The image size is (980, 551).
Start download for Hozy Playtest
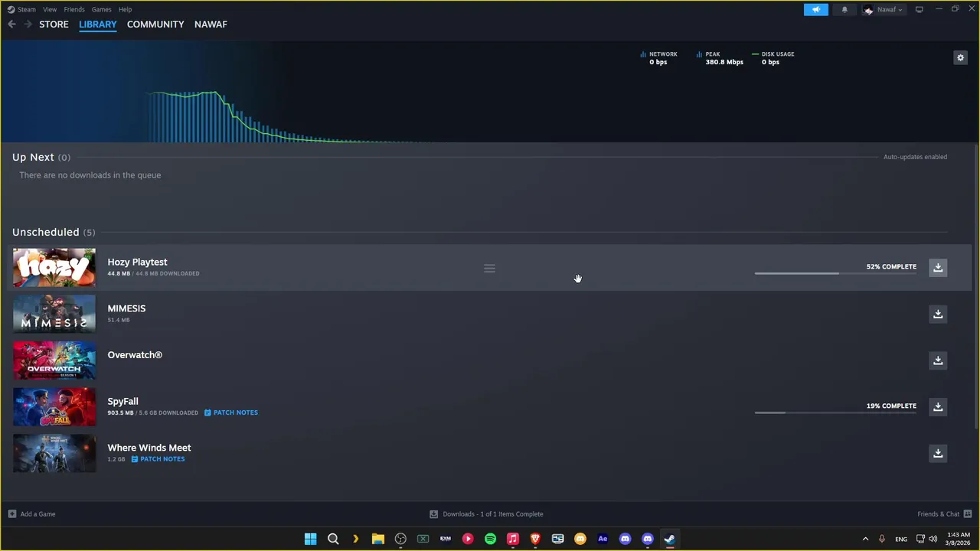[x=938, y=267]
